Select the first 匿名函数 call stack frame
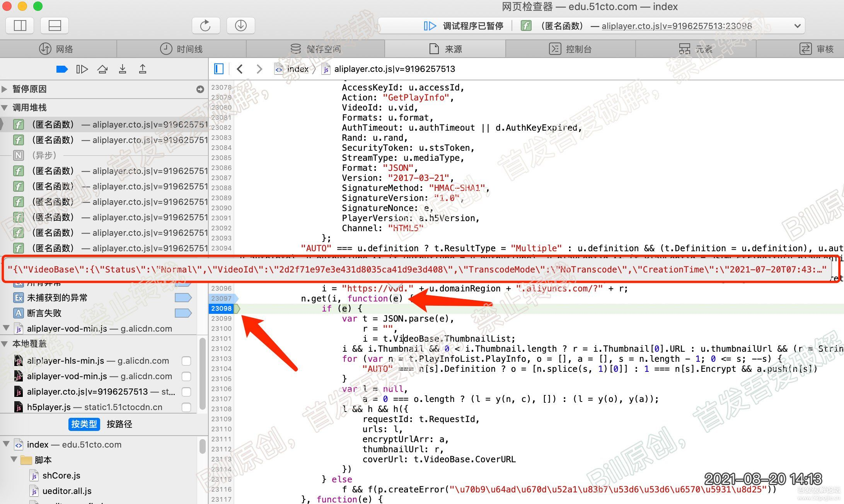The image size is (844, 504). 104,124
